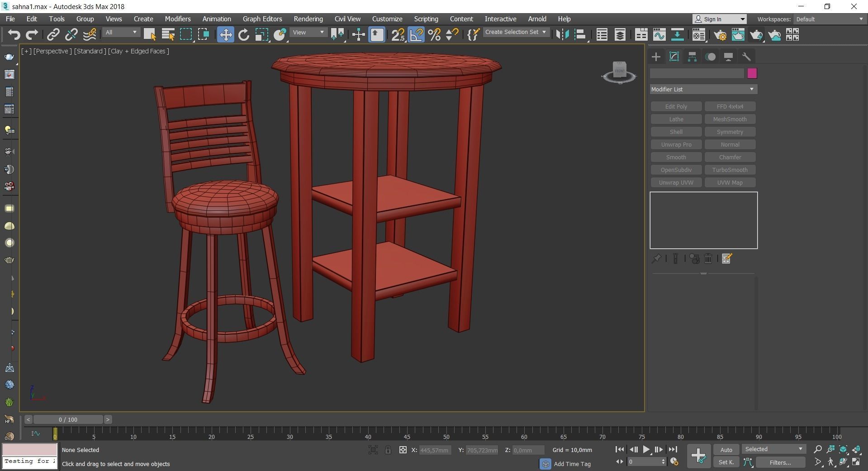Image resolution: width=868 pixels, height=471 pixels.
Task: Click the Unlink Selection icon
Action: [x=71, y=35]
